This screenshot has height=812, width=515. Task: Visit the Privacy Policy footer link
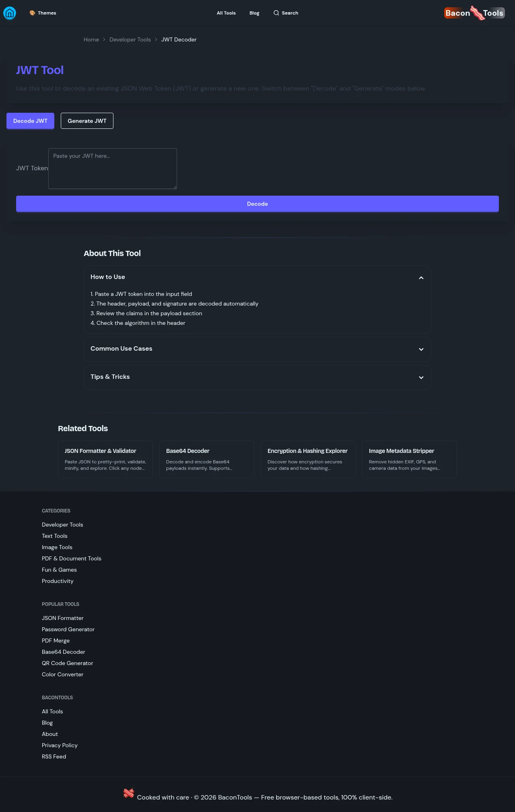pos(60,745)
